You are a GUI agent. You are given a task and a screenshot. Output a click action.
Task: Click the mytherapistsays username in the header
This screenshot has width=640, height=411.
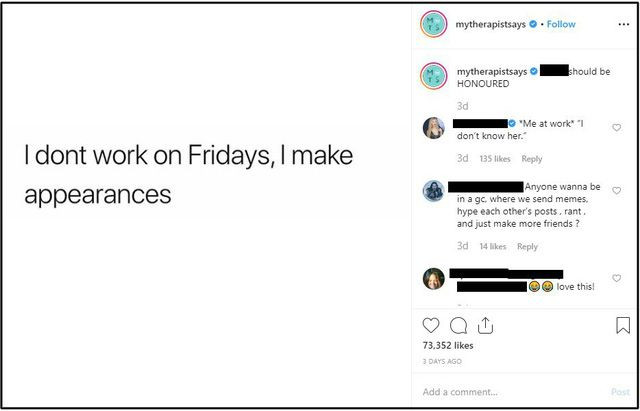coord(490,24)
